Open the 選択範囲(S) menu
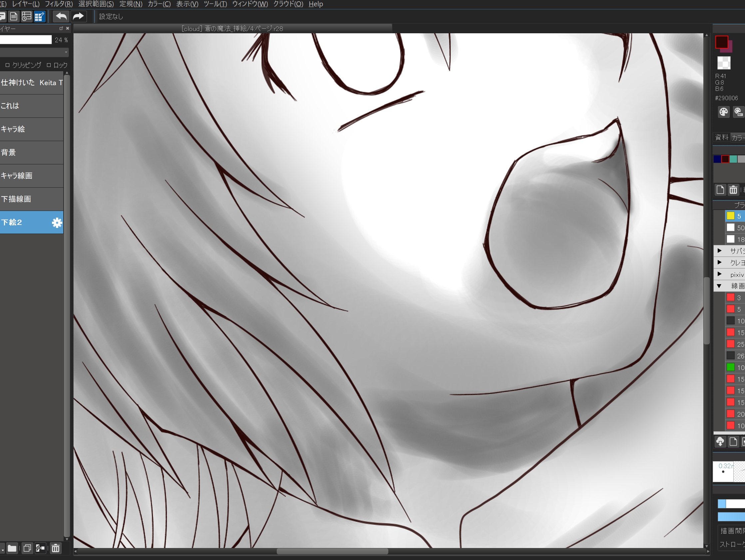This screenshot has width=745, height=560. 96,4
